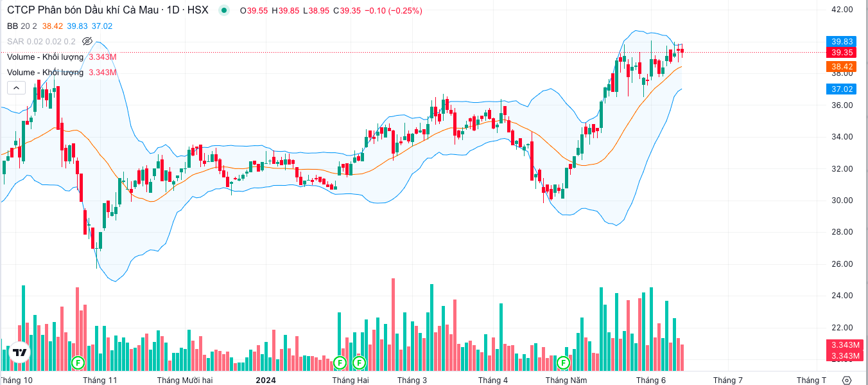Image resolution: width=868 pixels, height=385 pixels.
Task: Click blue 37.02 value in BB legend
Action: point(102,26)
